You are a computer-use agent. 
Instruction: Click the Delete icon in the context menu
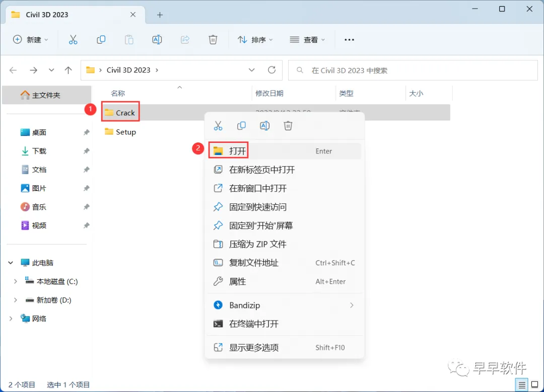(288, 125)
